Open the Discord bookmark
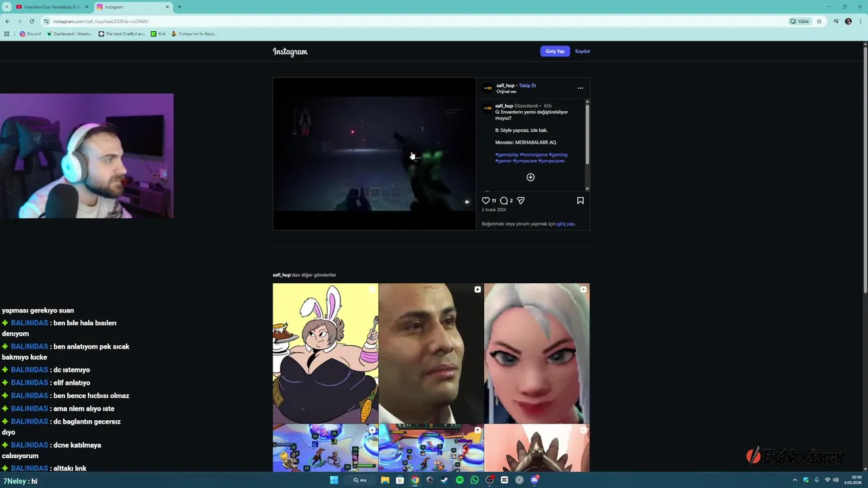The image size is (868, 488). [x=31, y=33]
